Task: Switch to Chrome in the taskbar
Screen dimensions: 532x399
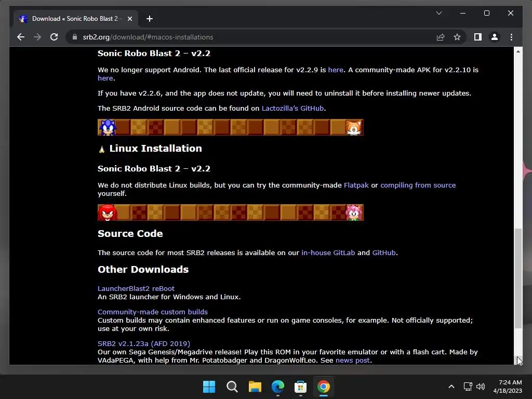Action: tap(323, 387)
